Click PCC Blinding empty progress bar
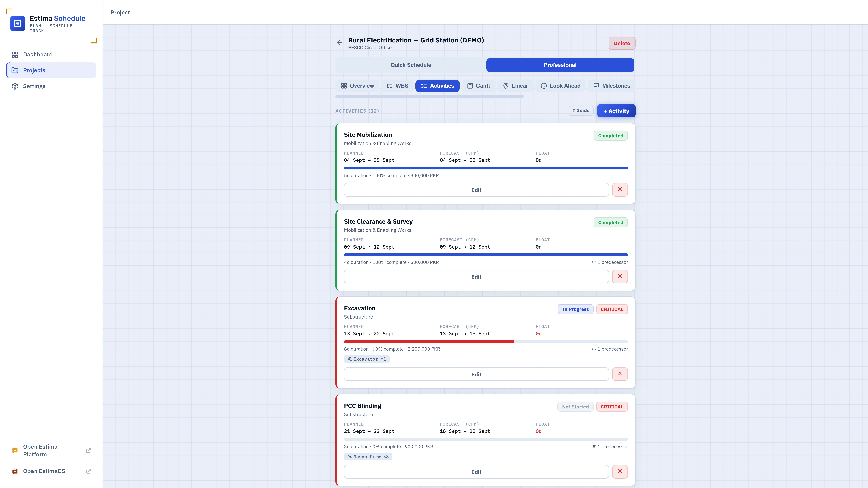 pos(486,439)
